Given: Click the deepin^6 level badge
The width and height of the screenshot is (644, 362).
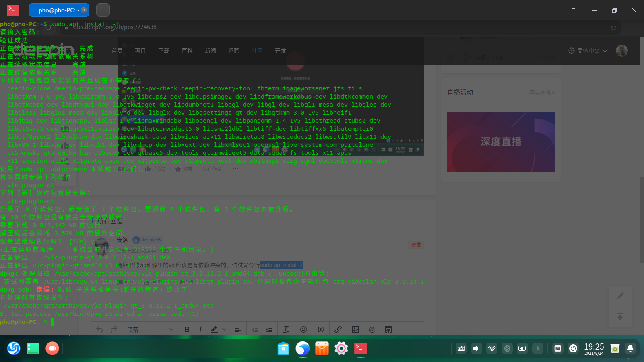Looking at the screenshot, I should 147,240.
